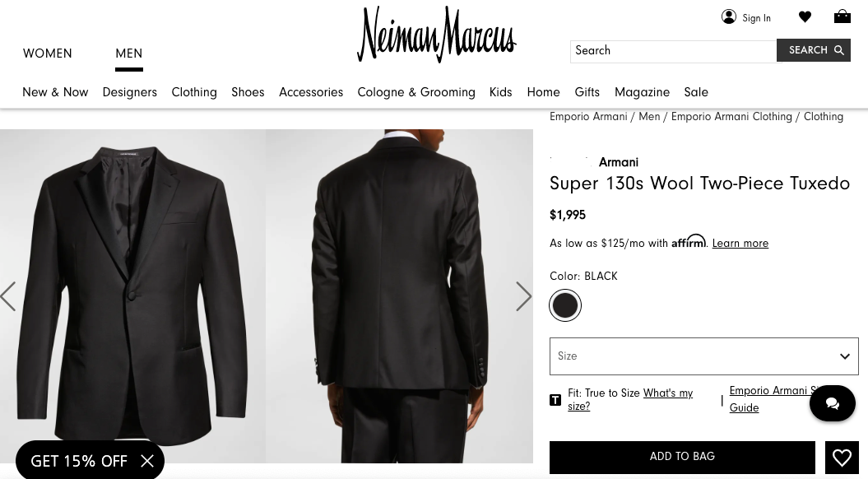868x479 pixels.
Task: Open the shopping bag
Action: [x=842, y=16]
